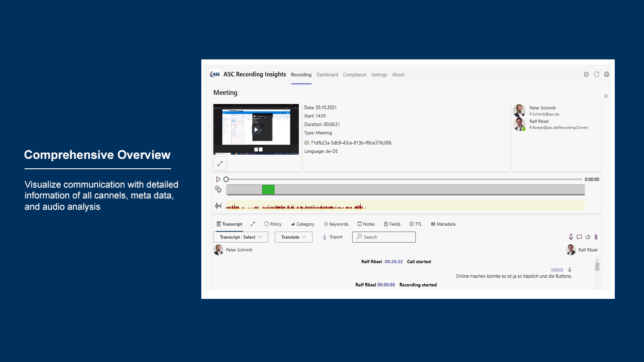
Task: Toggle the hidden eye filter icon
Action: coord(588,237)
